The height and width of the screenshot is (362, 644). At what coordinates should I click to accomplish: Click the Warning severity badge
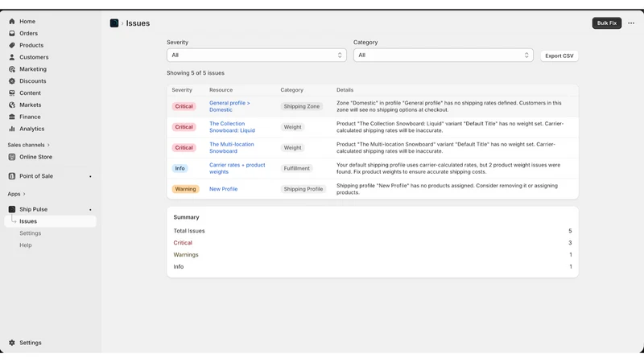coord(185,189)
